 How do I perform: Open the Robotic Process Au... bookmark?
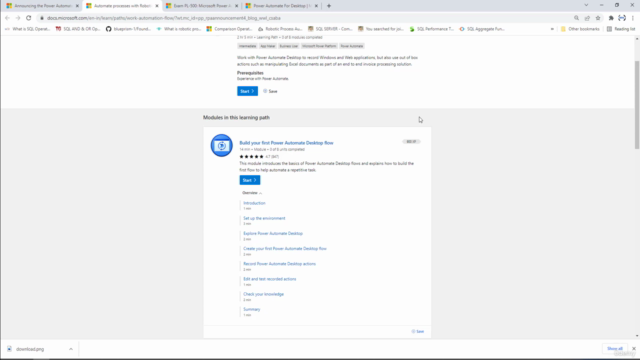click(280, 29)
